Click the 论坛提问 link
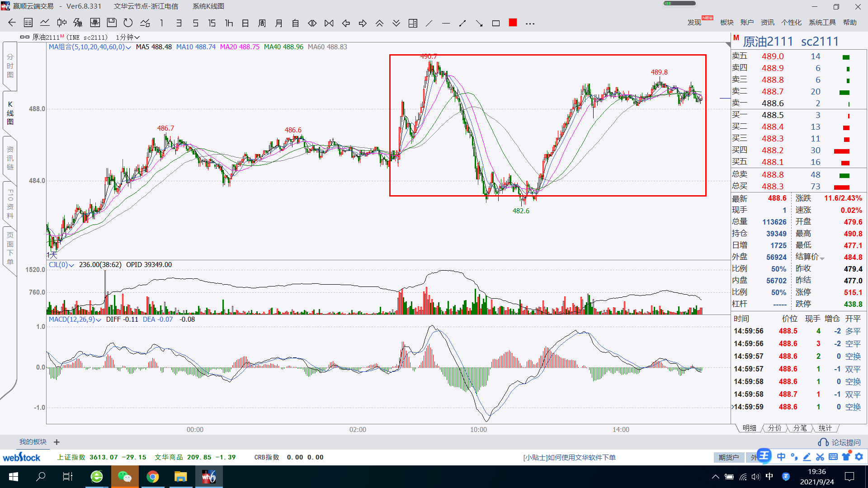Image resolution: width=868 pixels, height=488 pixels. click(840, 442)
